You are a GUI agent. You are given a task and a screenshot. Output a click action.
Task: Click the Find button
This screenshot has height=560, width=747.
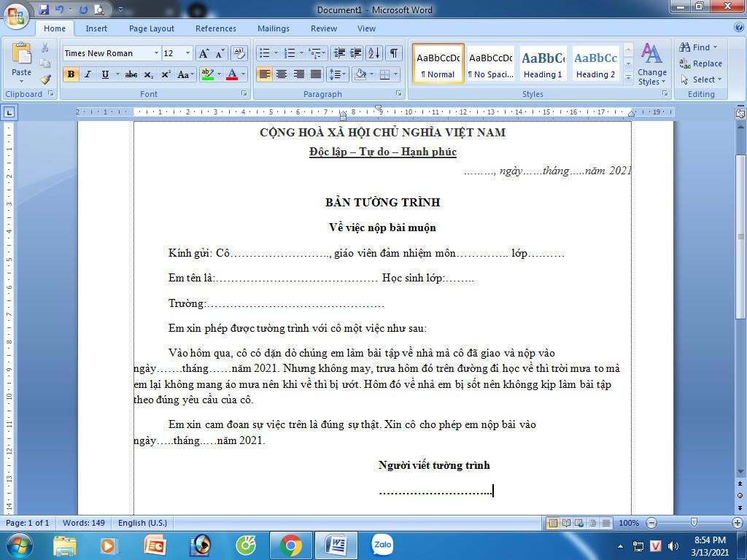[698, 47]
